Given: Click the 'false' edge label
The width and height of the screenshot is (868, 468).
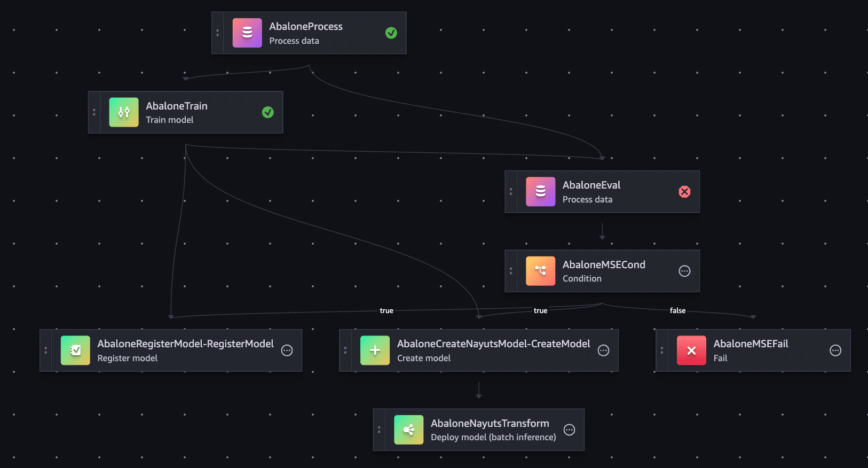Looking at the screenshot, I should coord(677,310).
